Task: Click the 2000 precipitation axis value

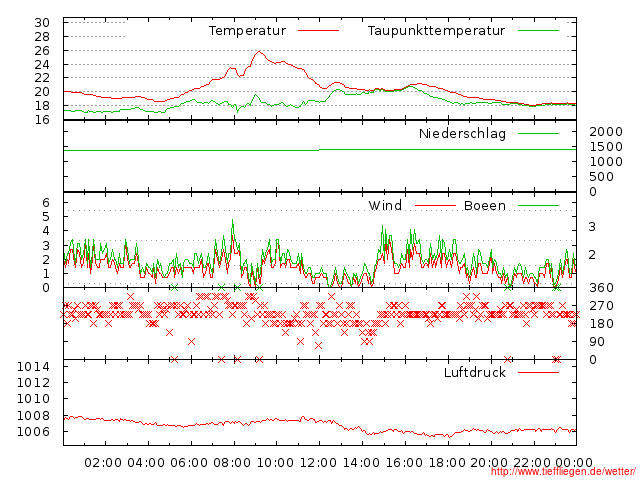Action: click(x=606, y=131)
